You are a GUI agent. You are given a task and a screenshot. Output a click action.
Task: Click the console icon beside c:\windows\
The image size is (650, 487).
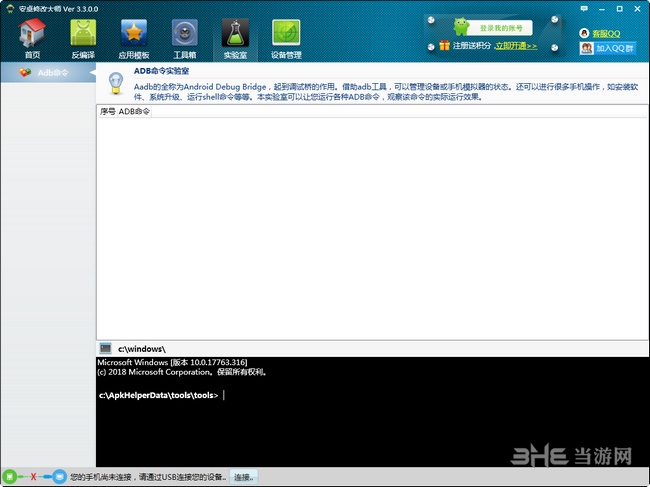pos(106,348)
